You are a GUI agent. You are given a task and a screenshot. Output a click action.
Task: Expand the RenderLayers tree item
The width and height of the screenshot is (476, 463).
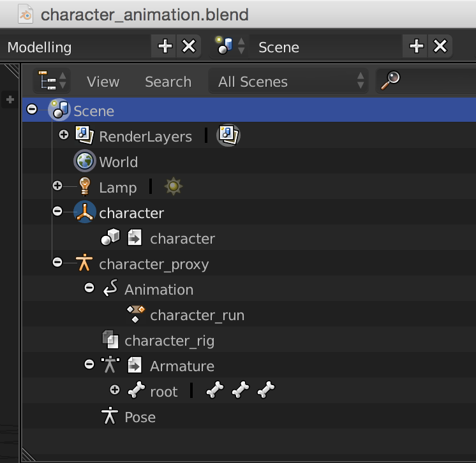63,135
